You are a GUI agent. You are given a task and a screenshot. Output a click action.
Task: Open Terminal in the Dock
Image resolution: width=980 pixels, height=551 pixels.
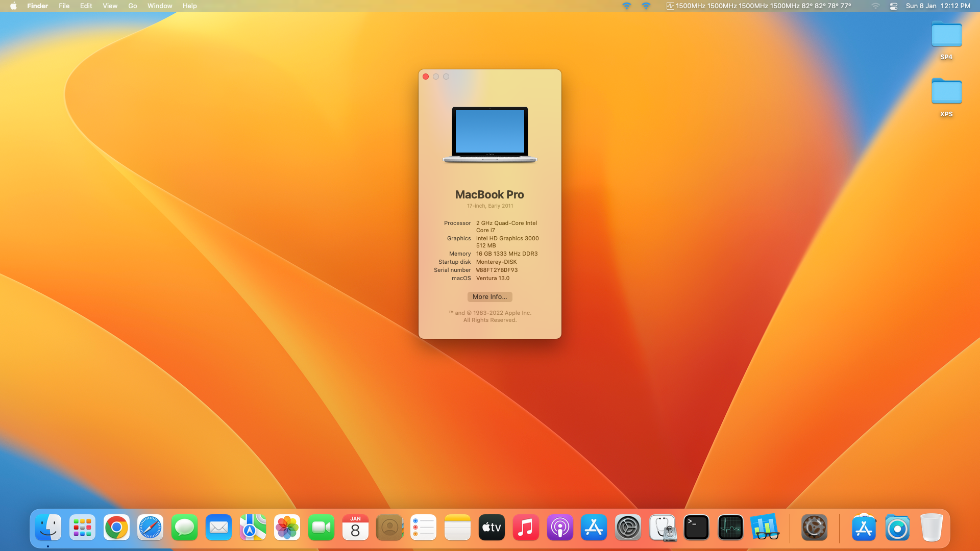(696, 528)
